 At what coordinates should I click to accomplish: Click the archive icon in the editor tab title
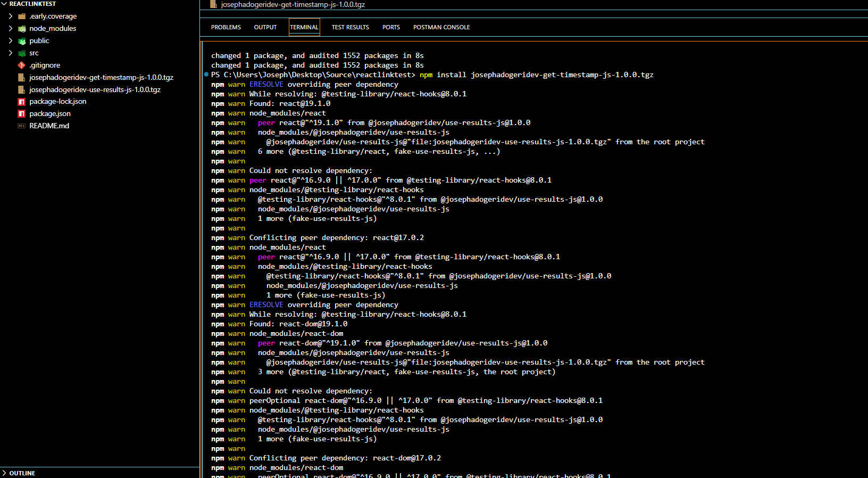214,4
